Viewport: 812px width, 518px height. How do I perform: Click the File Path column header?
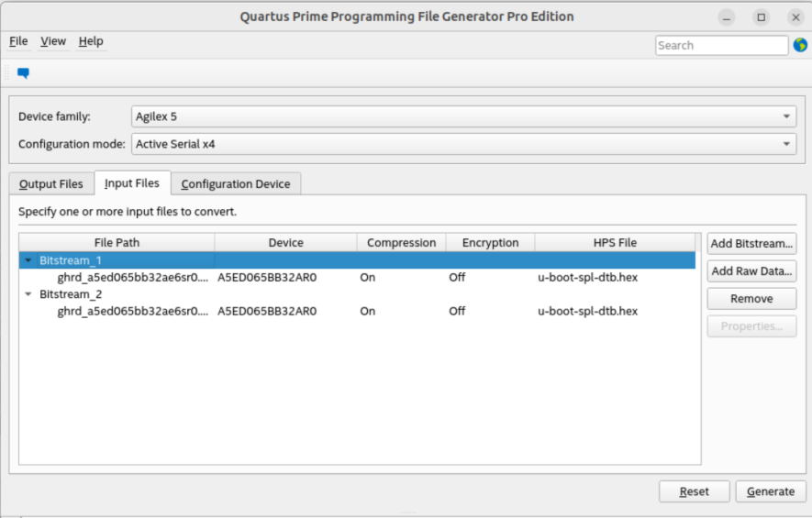(117, 243)
